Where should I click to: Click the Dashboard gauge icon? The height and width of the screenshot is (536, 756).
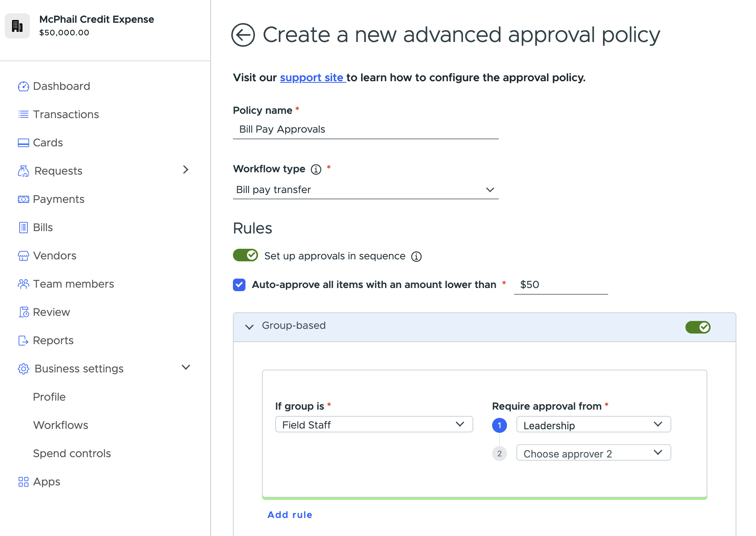pyautogui.click(x=24, y=86)
